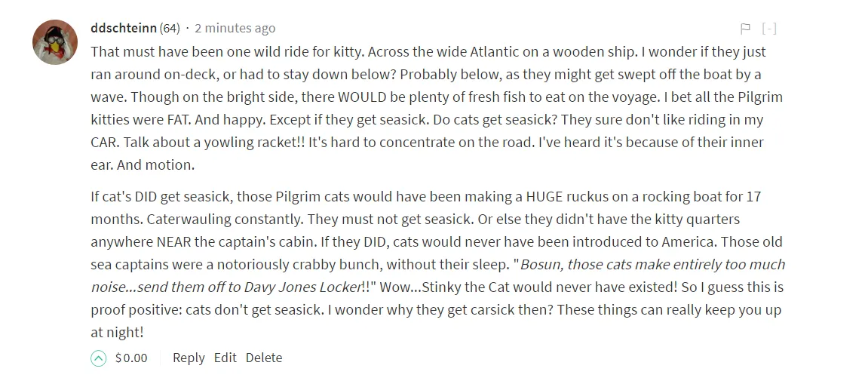Delete this comment

(x=264, y=358)
